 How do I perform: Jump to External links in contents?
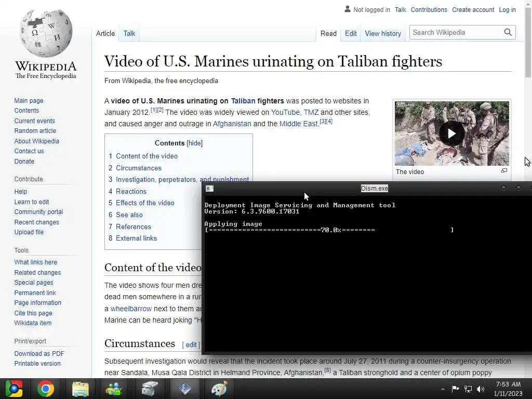click(136, 238)
